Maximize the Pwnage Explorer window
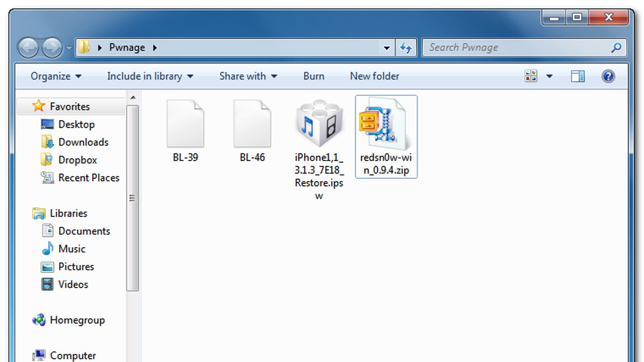Image resolution: width=644 pixels, height=362 pixels. 577,17
